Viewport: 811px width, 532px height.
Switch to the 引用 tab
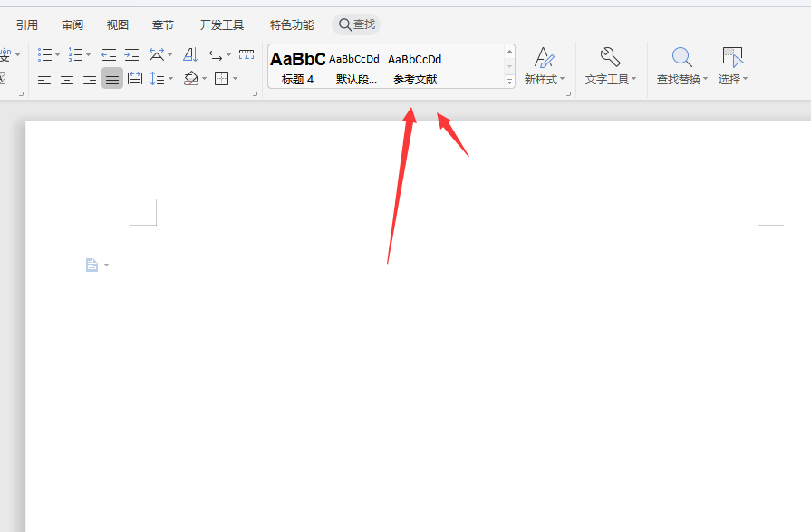tap(27, 24)
